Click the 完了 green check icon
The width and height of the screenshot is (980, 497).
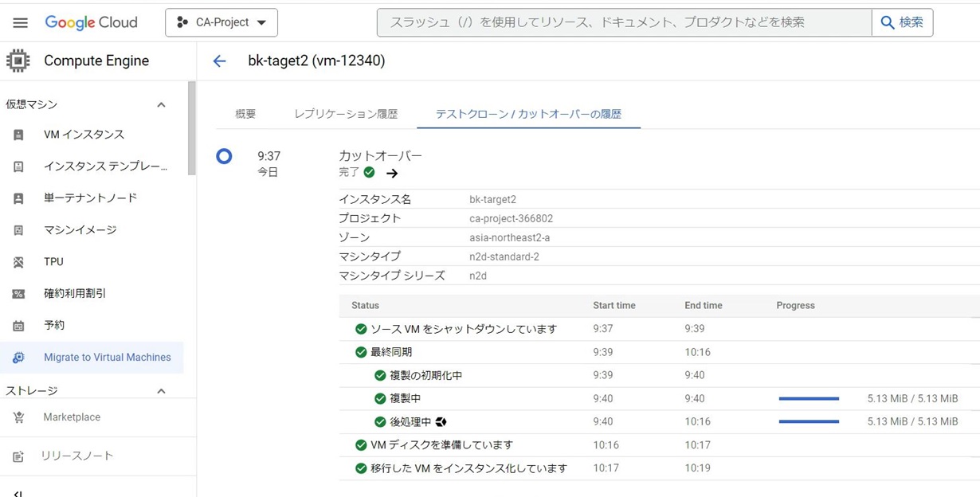[x=369, y=172]
